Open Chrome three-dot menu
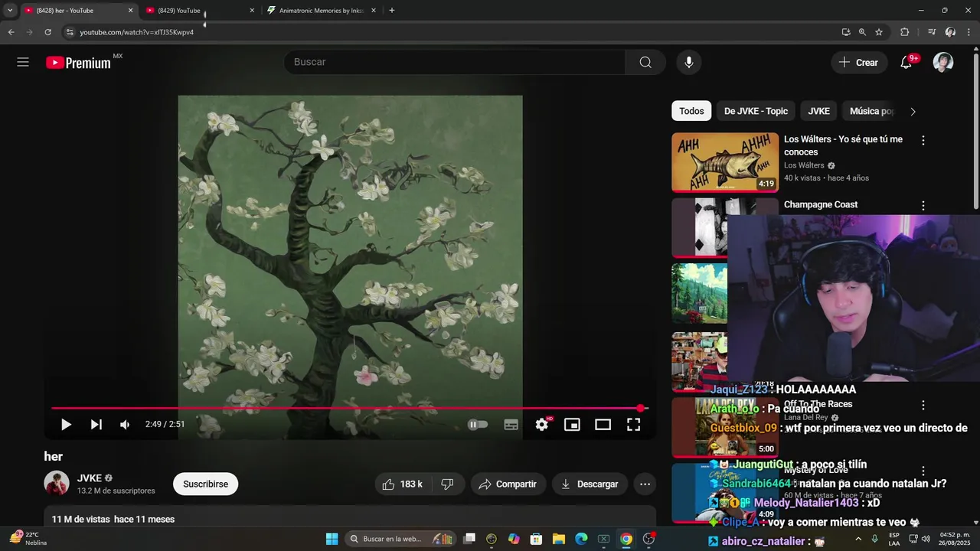The height and width of the screenshot is (551, 980). pyautogui.click(x=969, y=32)
